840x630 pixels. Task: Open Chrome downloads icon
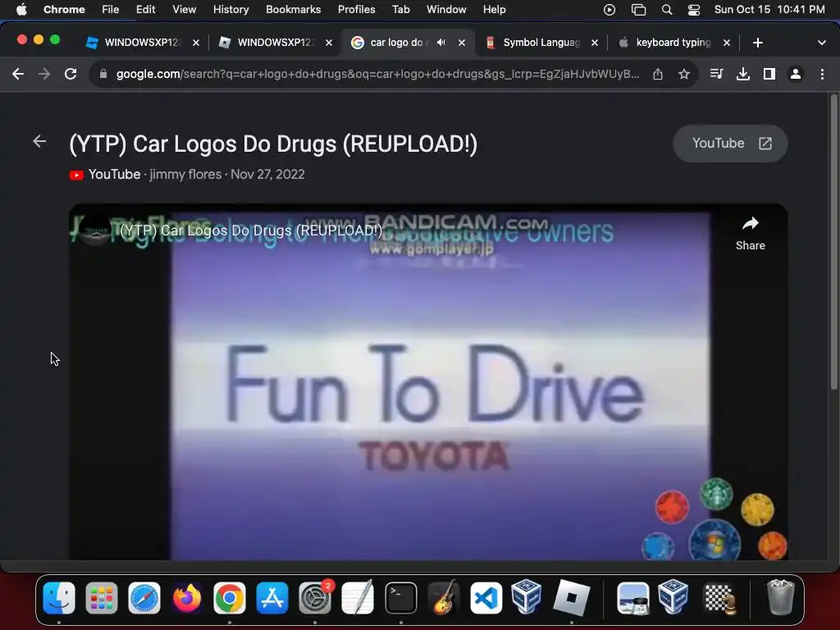click(742, 74)
